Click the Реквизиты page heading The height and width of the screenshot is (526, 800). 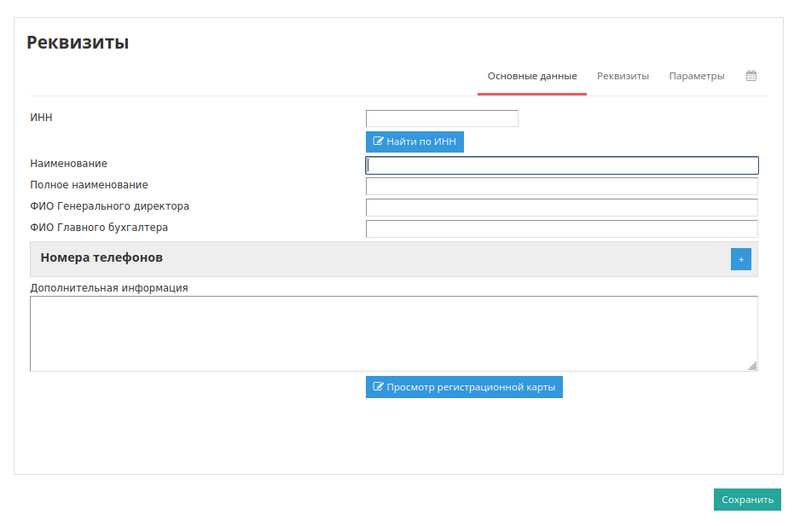coord(77,43)
